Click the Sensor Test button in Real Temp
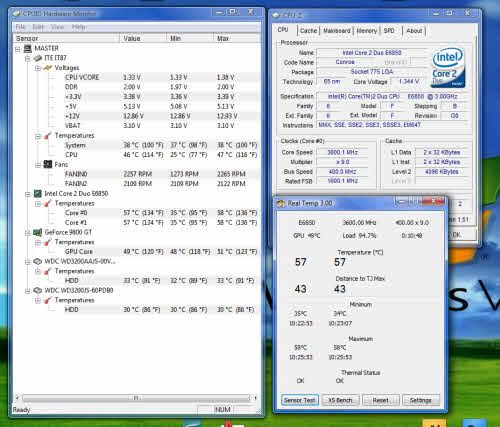Screen dimensions: 500x427 point(300,400)
